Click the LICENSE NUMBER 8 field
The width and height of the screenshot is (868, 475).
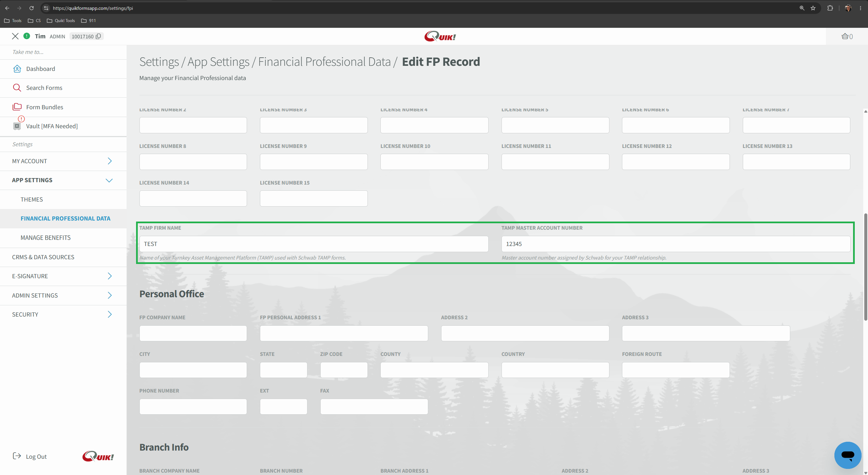193,162
